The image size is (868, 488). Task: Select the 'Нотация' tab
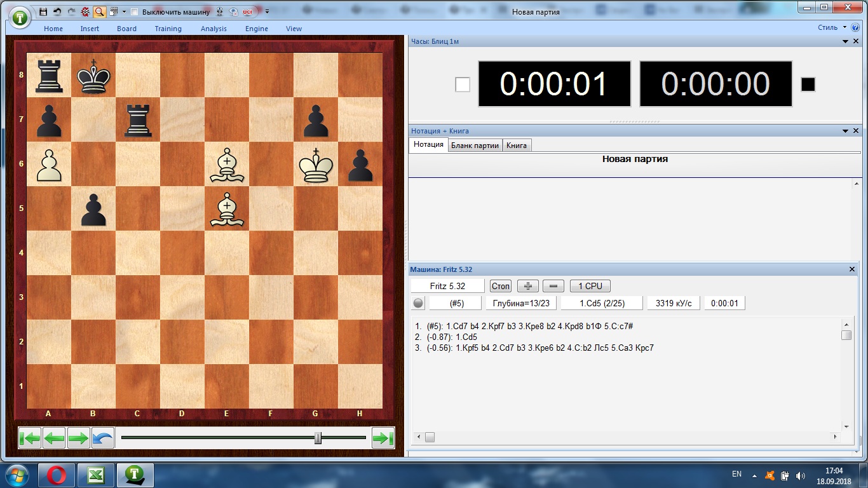[x=428, y=145]
